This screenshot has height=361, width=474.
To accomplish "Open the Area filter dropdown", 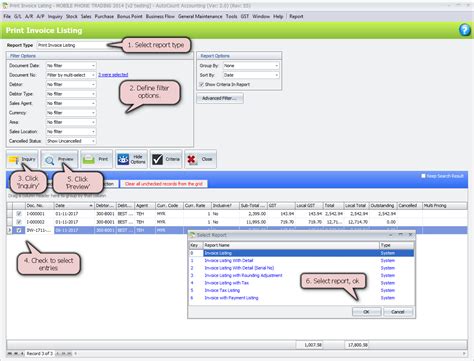I will (x=93, y=122).
